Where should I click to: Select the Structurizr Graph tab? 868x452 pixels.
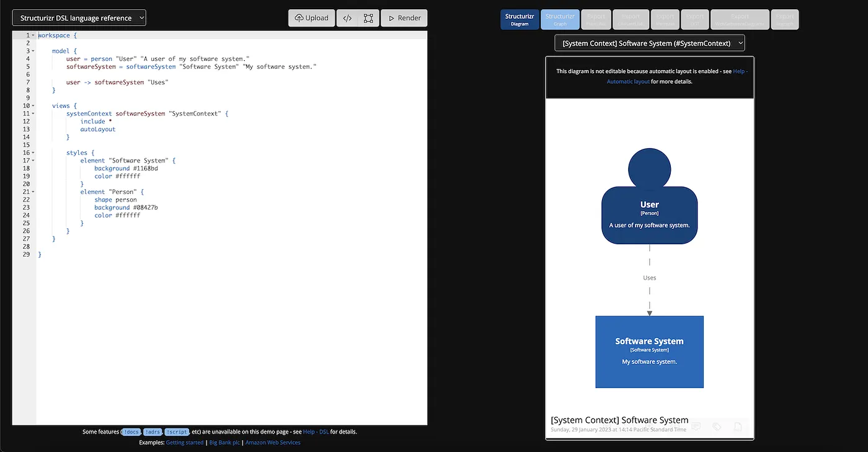(560, 19)
